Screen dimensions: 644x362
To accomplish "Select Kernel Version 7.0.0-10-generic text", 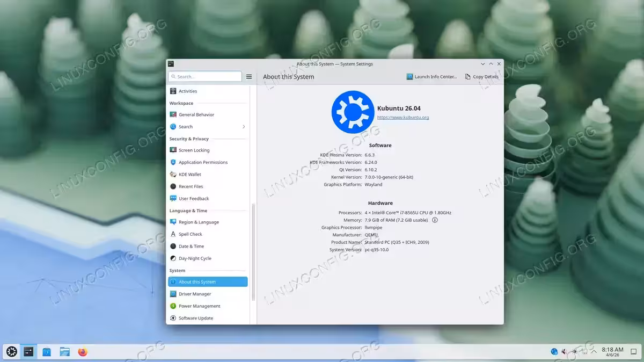I will (389, 177).
